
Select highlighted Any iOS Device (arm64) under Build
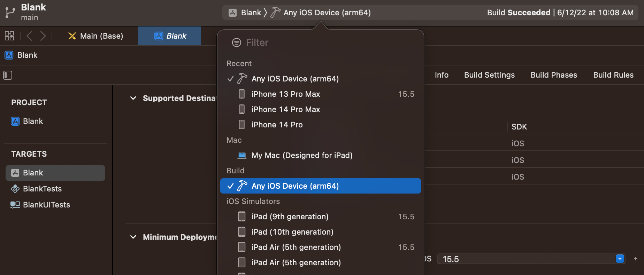coord(321,186)
